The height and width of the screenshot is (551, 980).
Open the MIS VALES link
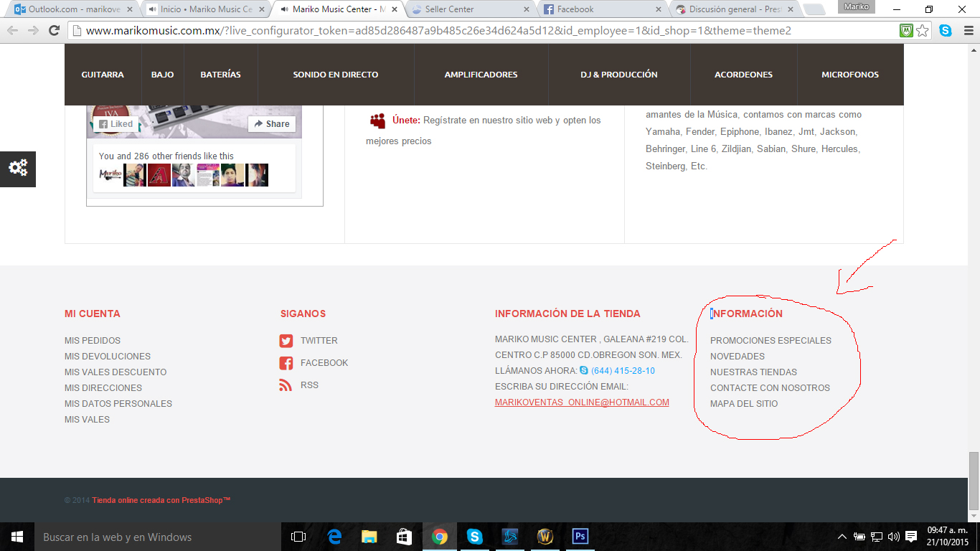[x=88, y=420]
